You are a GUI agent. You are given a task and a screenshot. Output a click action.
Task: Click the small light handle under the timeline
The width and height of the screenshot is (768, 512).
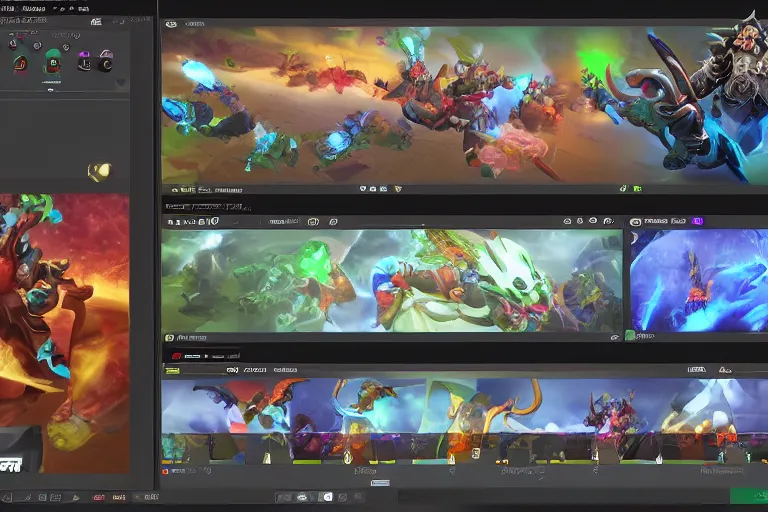380,483
